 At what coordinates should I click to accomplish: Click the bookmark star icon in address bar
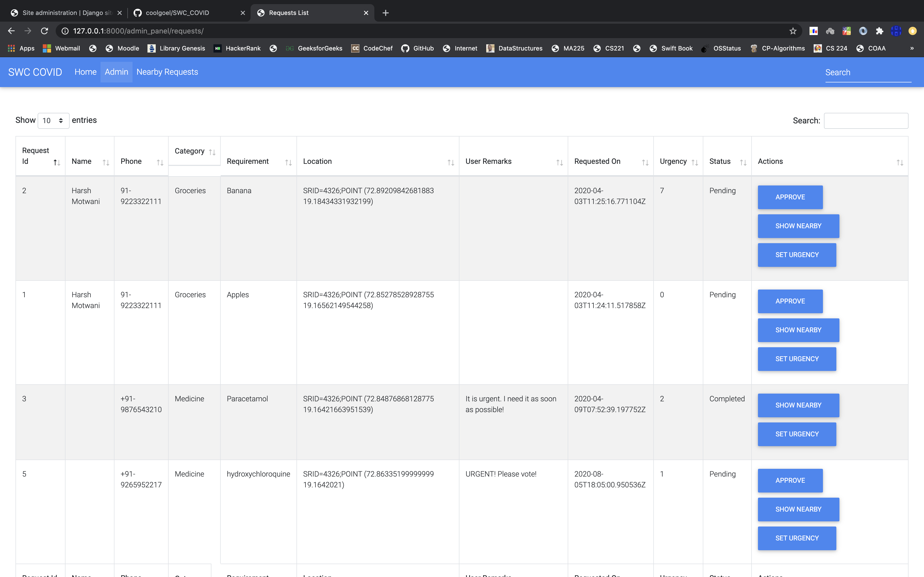[x=793, y=31]
